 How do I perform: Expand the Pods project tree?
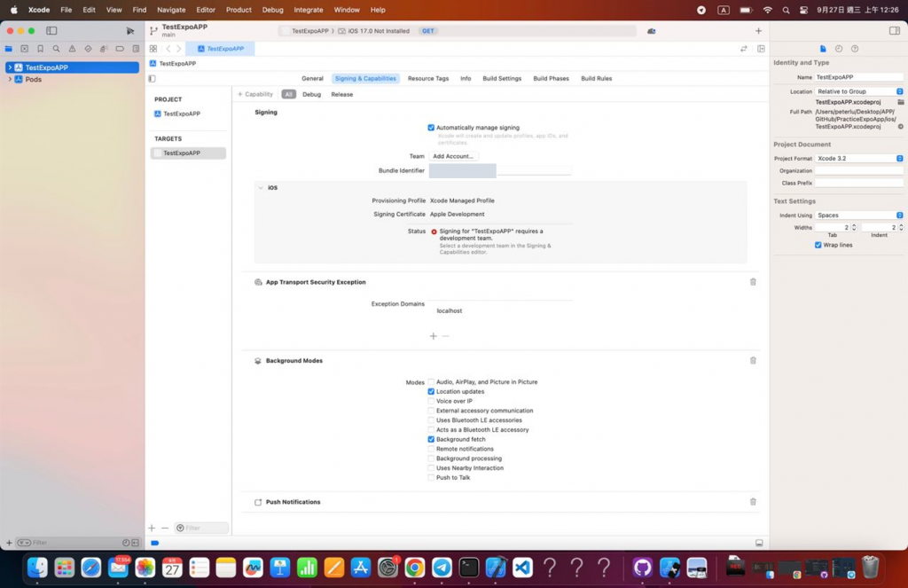(x=10, y=79)
